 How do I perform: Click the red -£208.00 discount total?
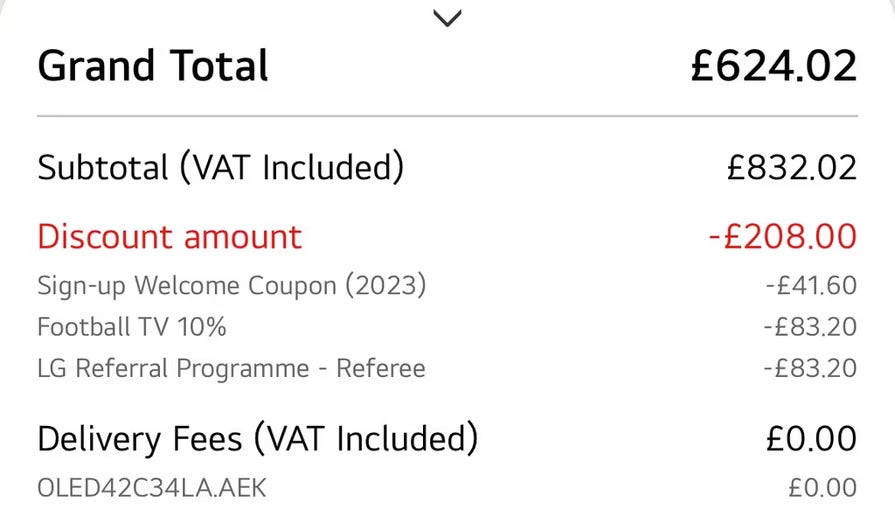(782, 237)
